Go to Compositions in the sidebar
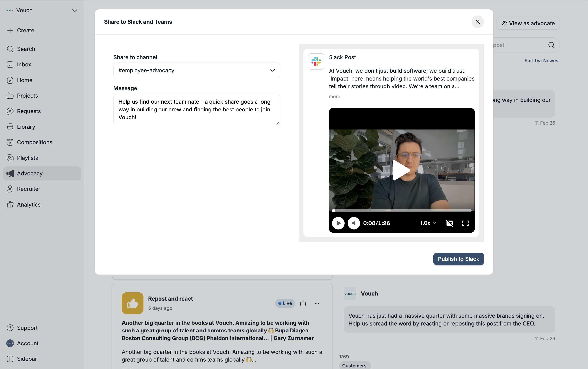The height and width of the screenshot is (369, 588). [x=34, y=142]
